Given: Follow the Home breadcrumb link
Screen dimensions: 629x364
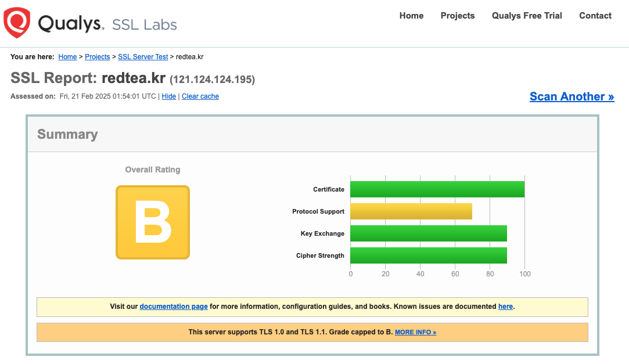Looking at the screenshot, I should point(67,57).
